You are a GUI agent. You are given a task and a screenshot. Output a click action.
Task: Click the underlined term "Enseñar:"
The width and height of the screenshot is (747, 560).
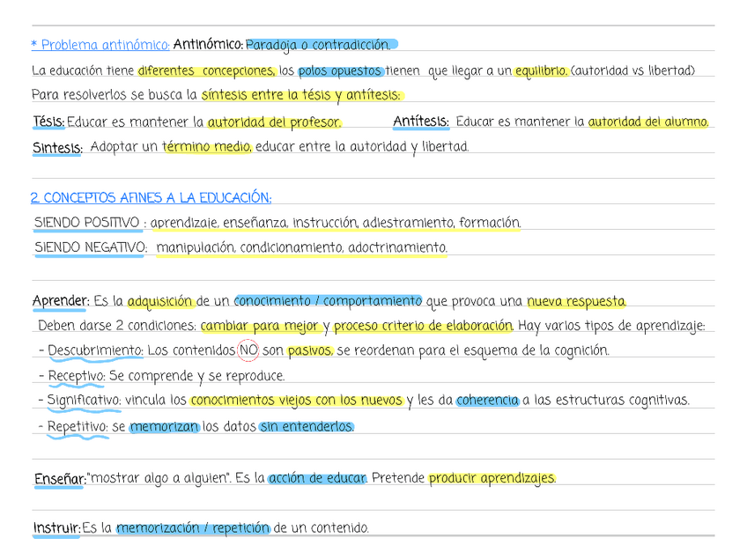60,479
